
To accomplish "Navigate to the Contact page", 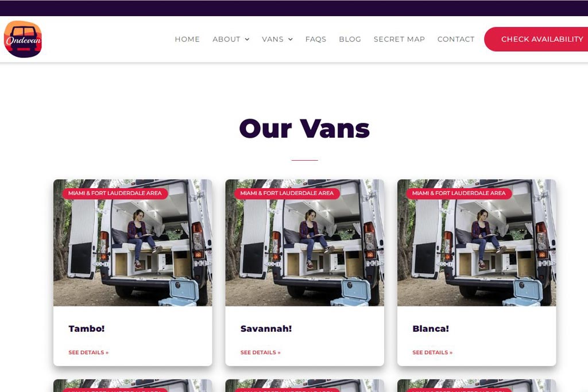I will [x=456, y=40].
